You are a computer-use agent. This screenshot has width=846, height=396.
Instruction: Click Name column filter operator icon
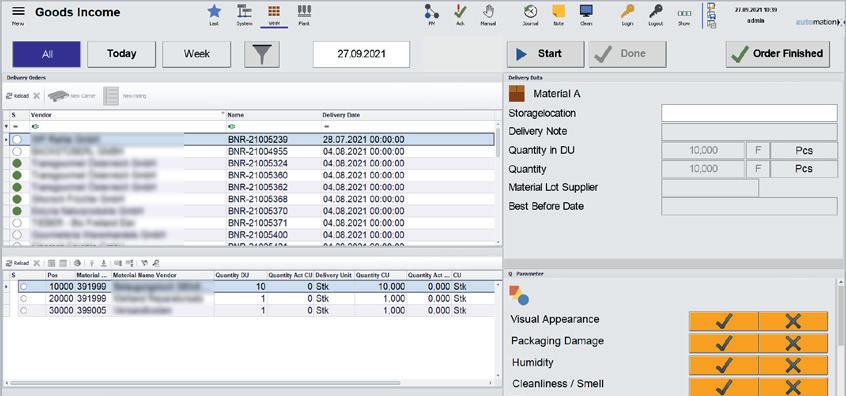232,126
